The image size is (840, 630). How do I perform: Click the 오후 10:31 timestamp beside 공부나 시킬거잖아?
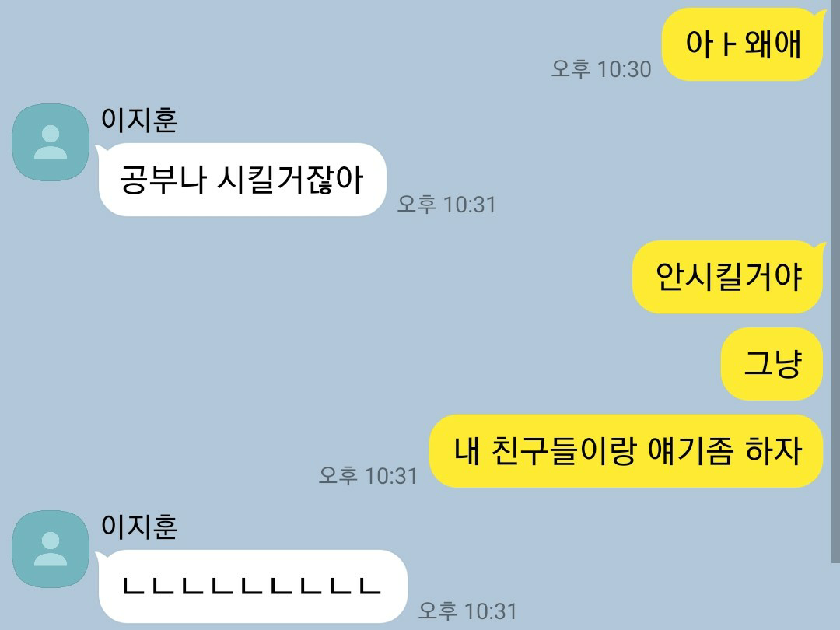point(446,205)
